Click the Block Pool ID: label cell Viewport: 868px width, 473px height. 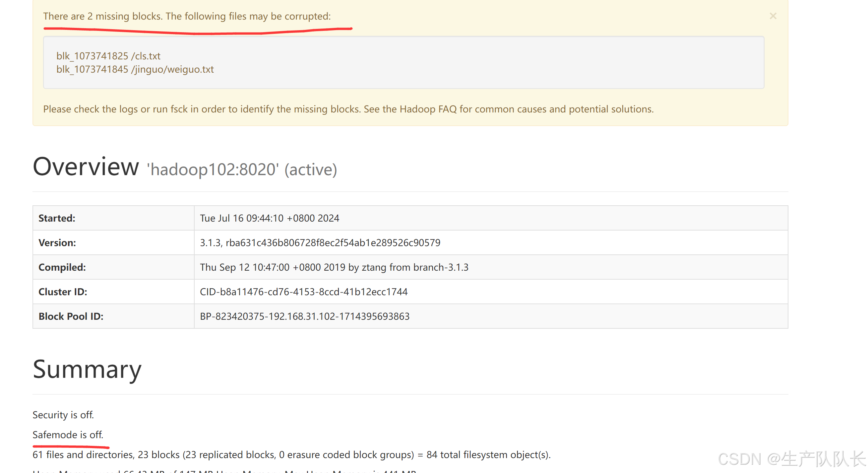click(113, 316)
